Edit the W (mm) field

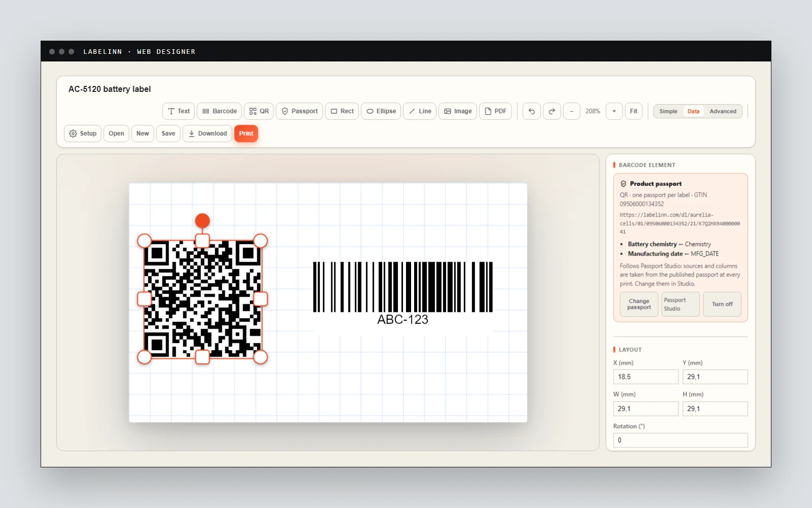[x=646, y=409]
